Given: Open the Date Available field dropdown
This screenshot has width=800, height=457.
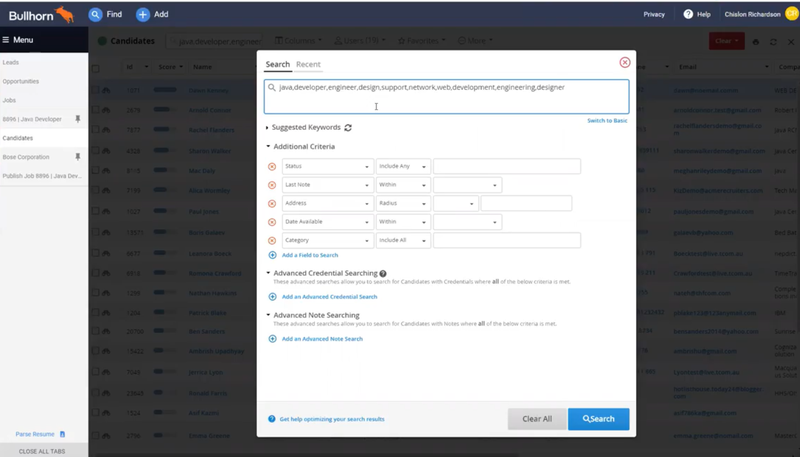Looking at the screenshot, I should pyautogui.click(x=328, y=221).
